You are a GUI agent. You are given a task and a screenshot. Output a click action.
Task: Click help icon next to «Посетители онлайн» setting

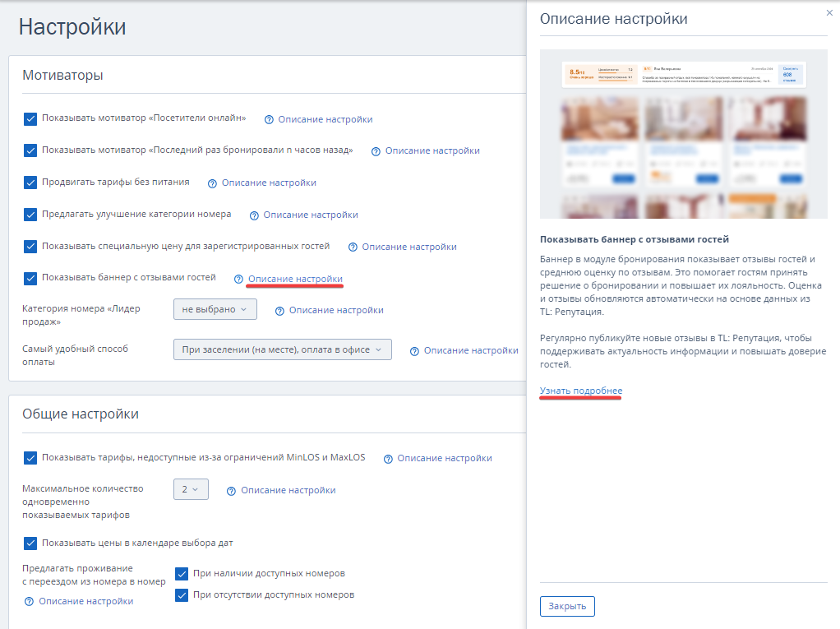coord(269,119)
